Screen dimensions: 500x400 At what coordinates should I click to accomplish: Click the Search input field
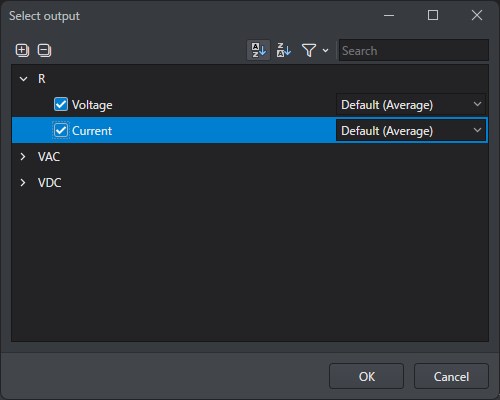pos(414,50)
